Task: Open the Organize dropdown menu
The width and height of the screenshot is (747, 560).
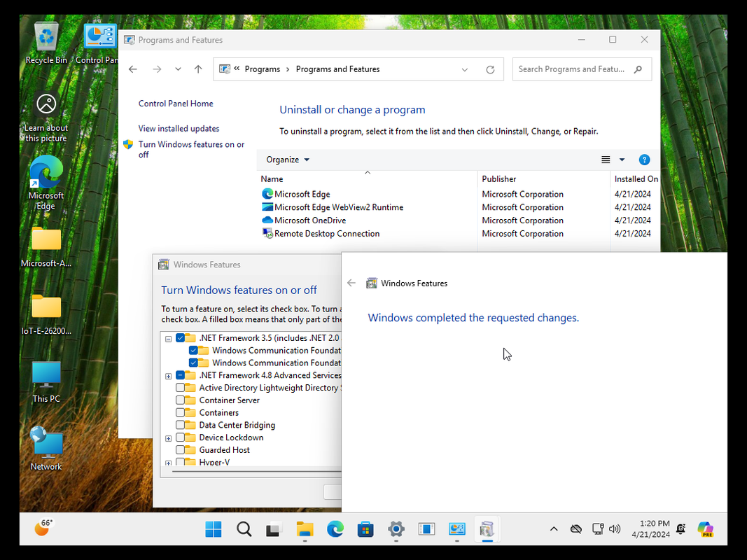Action: pos(288,160)
